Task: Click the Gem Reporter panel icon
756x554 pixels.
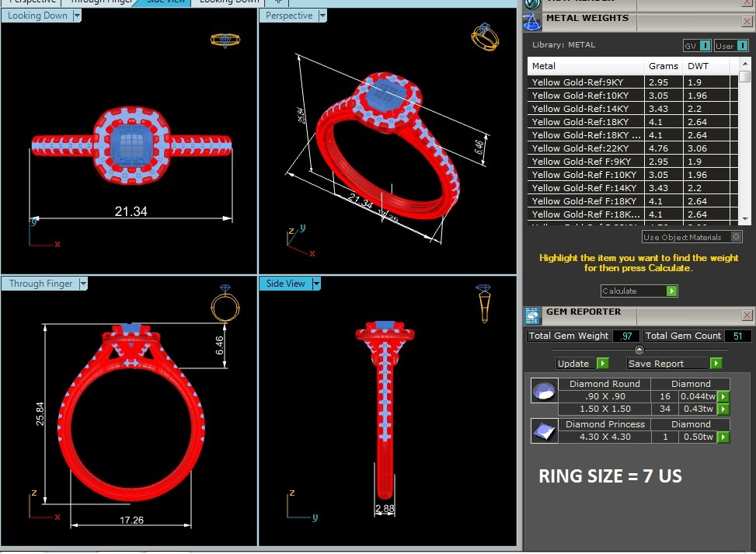Action: coord(532,315)
